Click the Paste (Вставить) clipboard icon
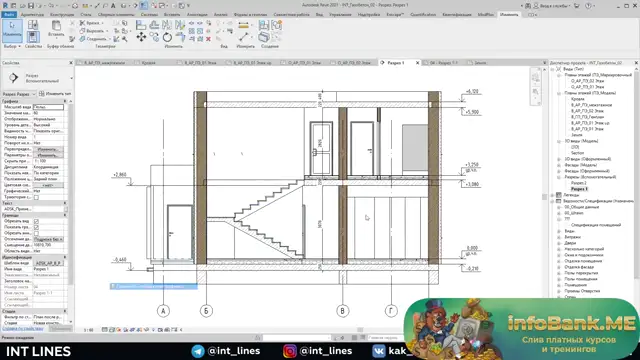The width and height of the screenshot is (640, 360). tap(56, 28)
